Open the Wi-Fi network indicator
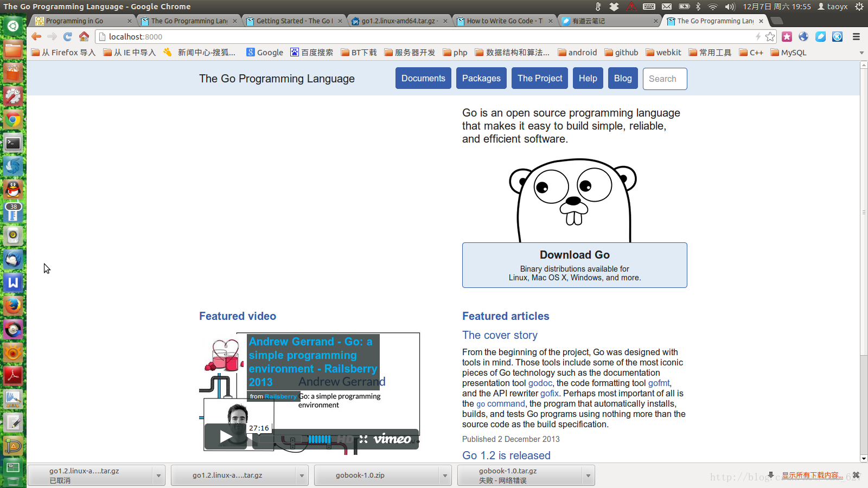Viewport: 868px width, 488px height. point(713,7)
